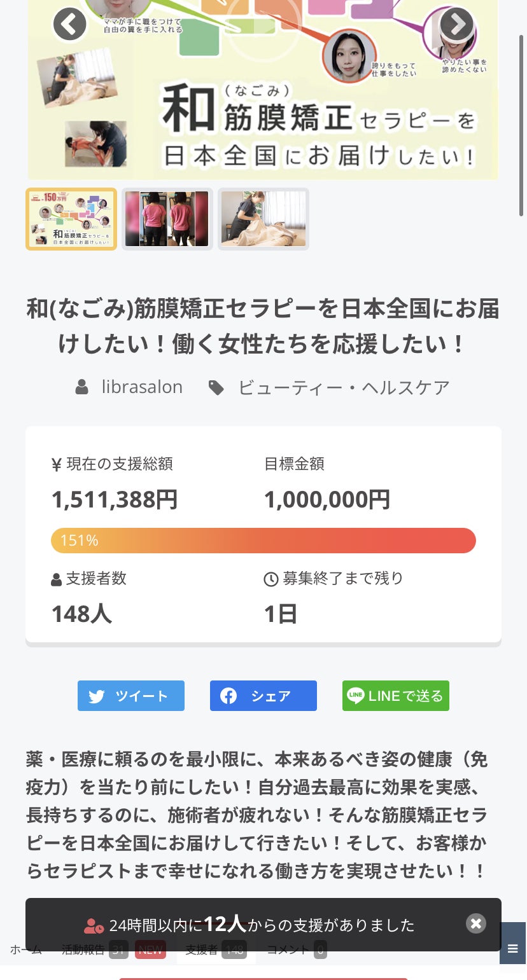Select the pink shirts before-after thumbnail
The image size is (527, 980).
coord(167,219)
